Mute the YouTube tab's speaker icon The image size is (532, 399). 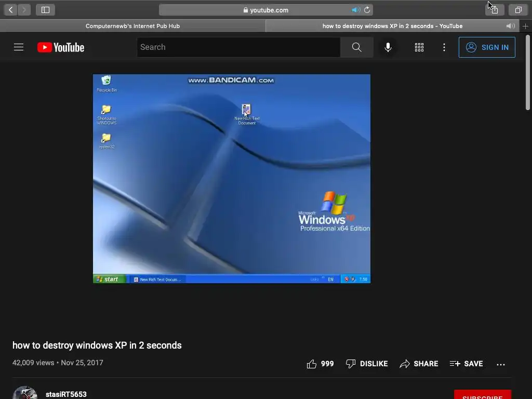point(510,26)
